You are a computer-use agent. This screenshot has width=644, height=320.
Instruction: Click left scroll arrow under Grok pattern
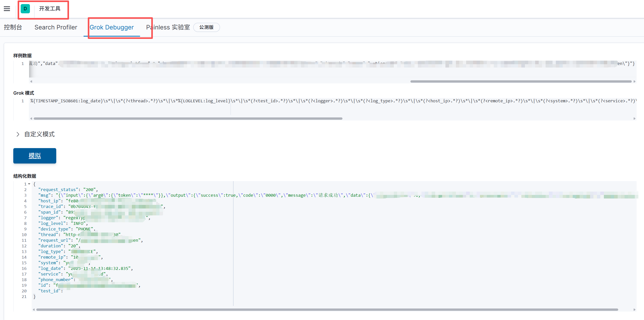point(31,118)
